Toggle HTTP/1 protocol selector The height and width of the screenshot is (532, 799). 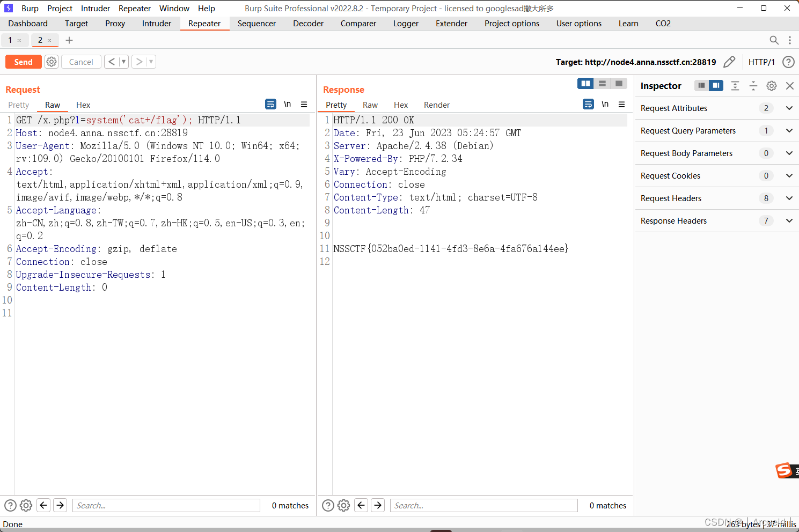click(x=761, y=62)
